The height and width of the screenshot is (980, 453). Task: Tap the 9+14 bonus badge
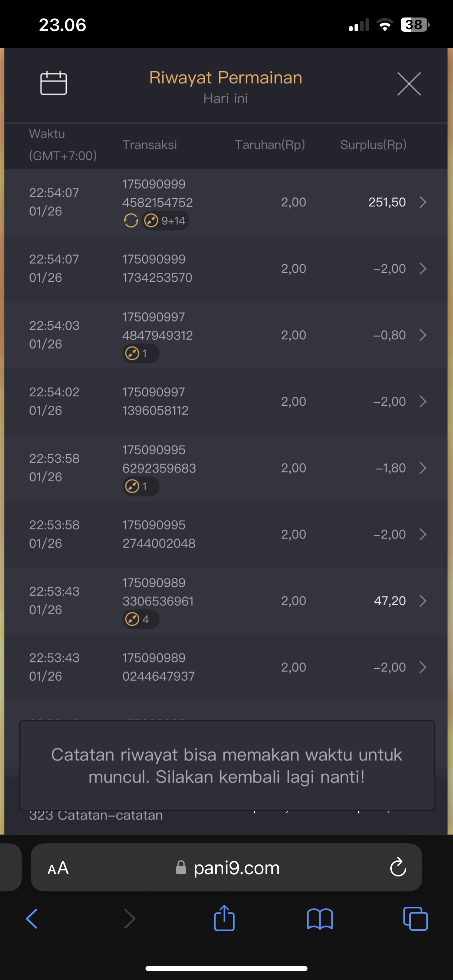(166, 221)
